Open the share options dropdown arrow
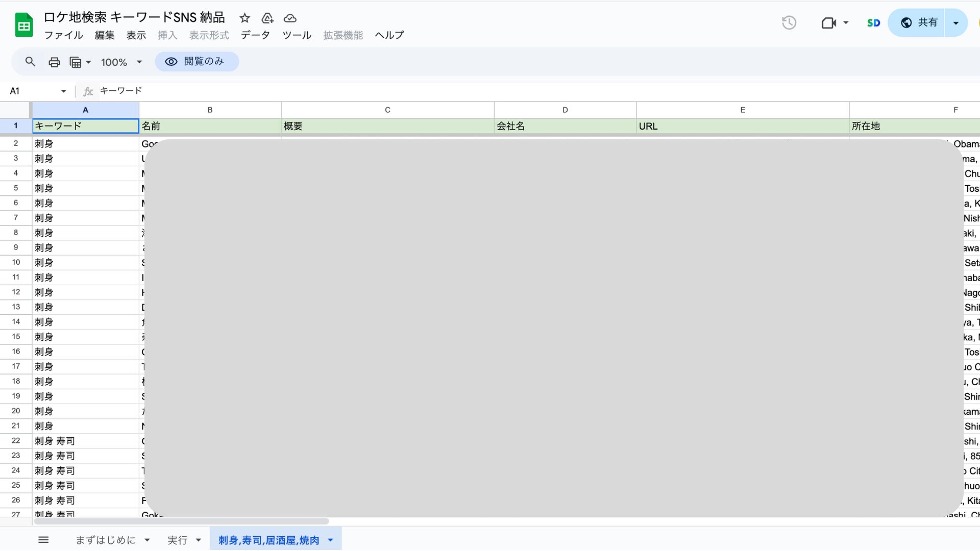This screenshot has height=551, width=980. tap(955, 22)
